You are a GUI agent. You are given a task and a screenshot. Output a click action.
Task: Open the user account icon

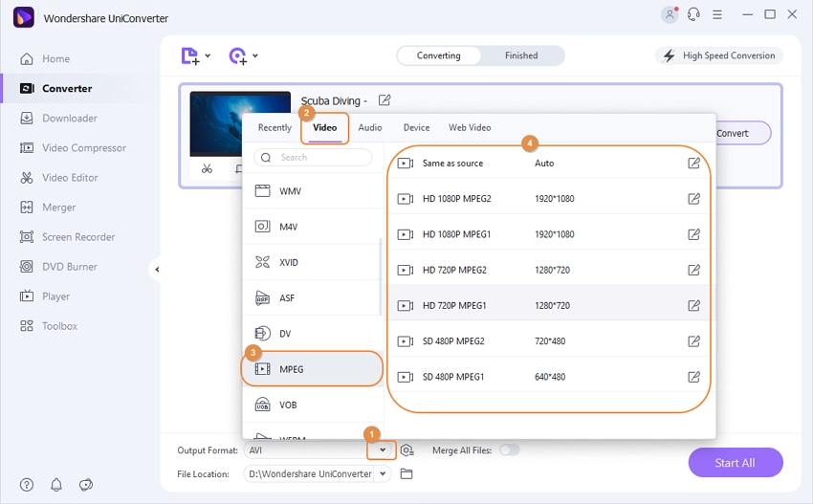[x=670, y=14]
